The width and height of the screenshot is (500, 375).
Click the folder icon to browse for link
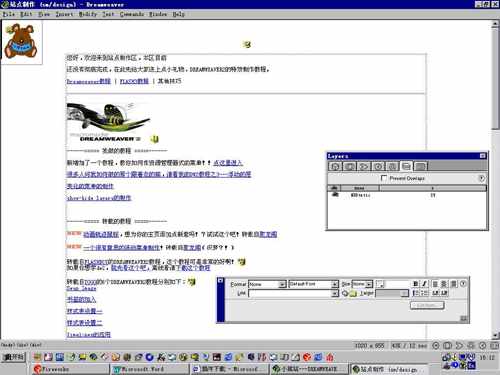click(x=353, y=293)
